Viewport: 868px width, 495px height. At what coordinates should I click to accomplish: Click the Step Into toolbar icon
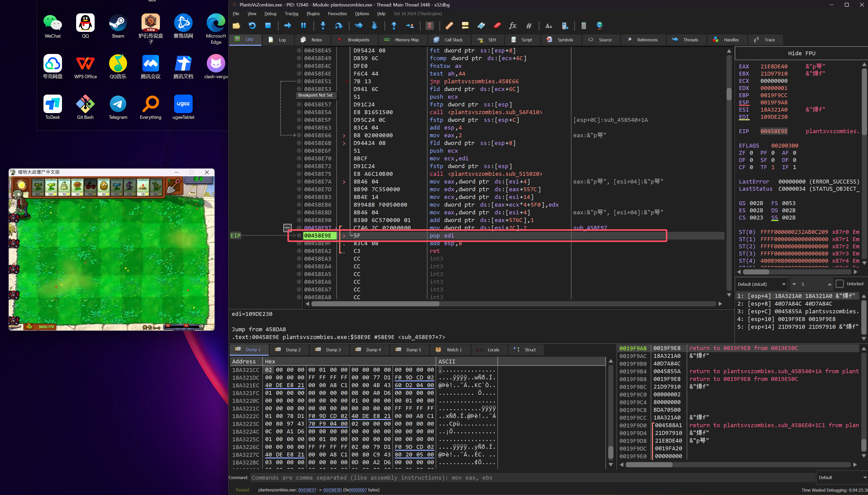[x=323, y=25]
